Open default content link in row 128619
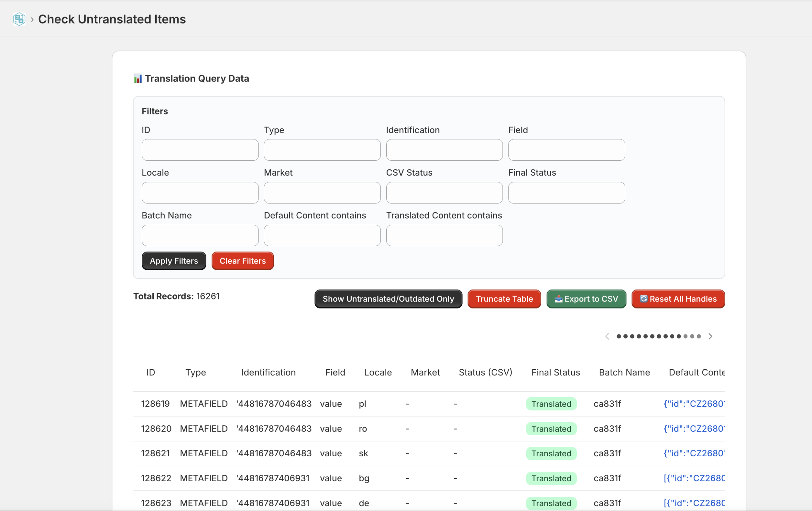This screenshot has height=511, width=812. (694, 404)
